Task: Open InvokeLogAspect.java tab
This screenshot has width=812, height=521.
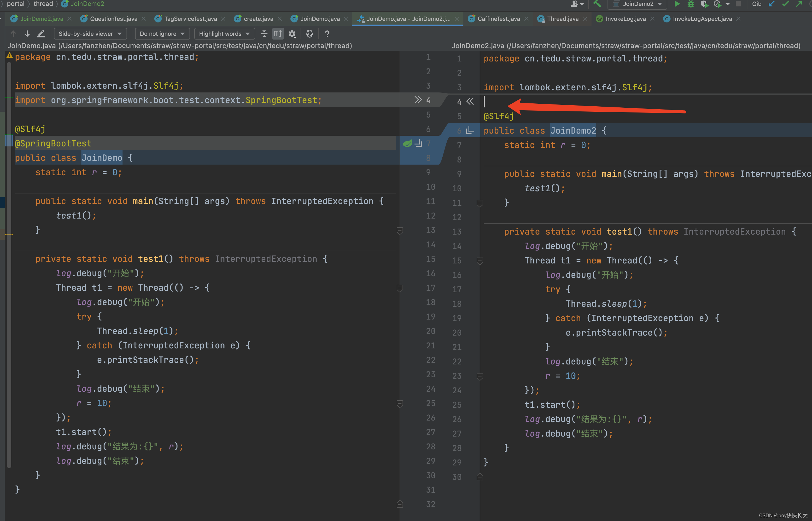Action: [x=702, y=19]
